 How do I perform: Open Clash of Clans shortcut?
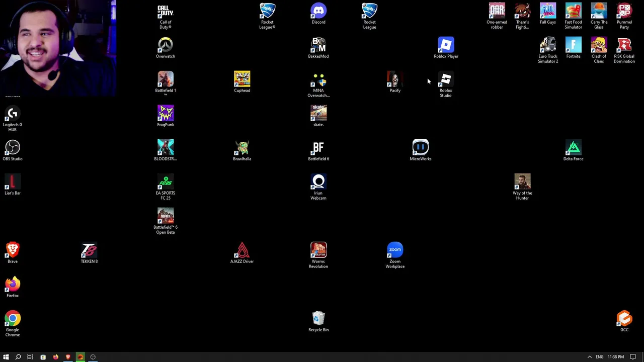599,50
